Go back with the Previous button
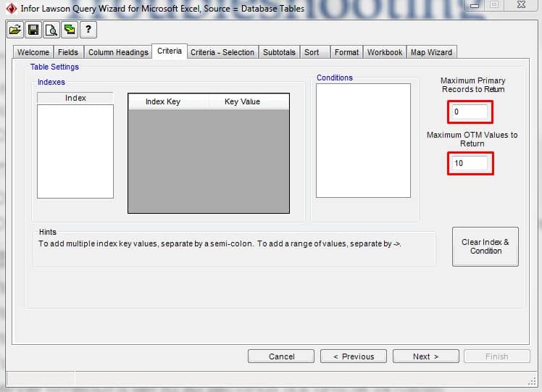Viewport: 542px width, 392px height. (354, 356)
